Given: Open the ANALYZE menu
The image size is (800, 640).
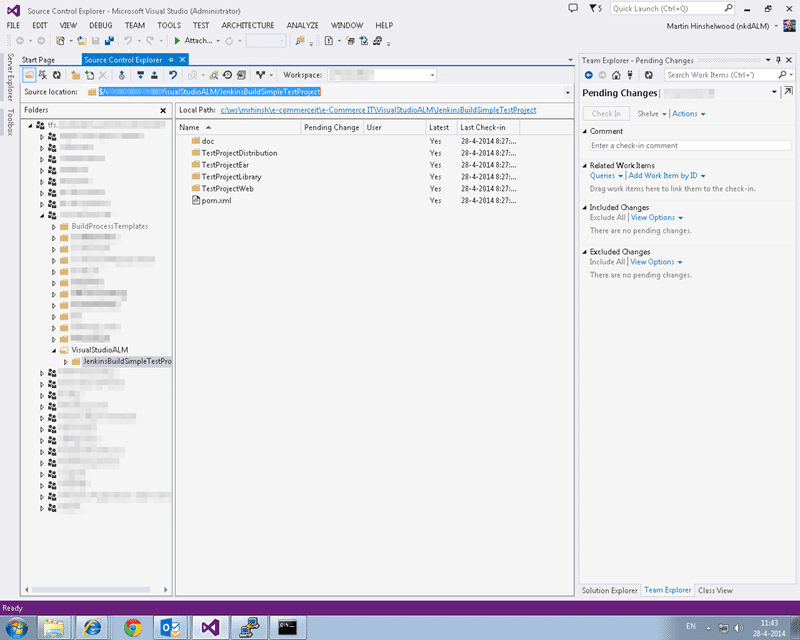Looking at the screenshot, I should click(x=302, y=25).
